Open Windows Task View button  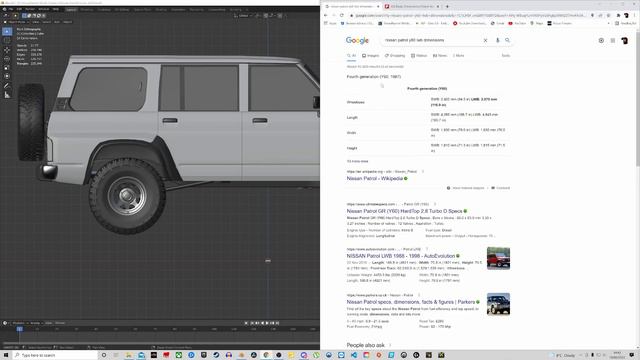coord(116,355)
